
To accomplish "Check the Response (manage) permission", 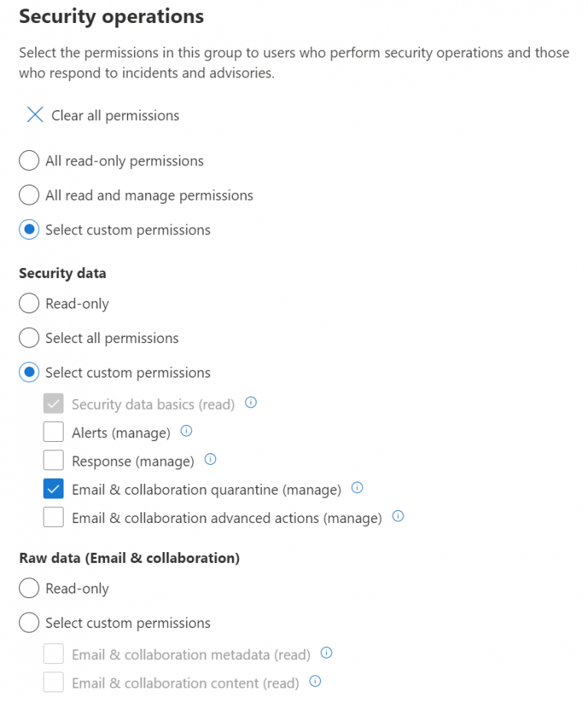I will pyautogui.click(x=53, y=459).
